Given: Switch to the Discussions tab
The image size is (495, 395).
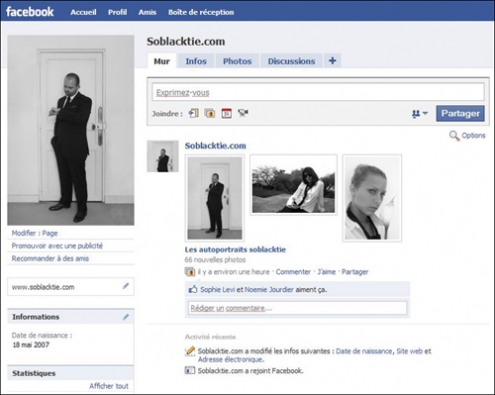Looking at the screenshot, I should coord(291,61).
